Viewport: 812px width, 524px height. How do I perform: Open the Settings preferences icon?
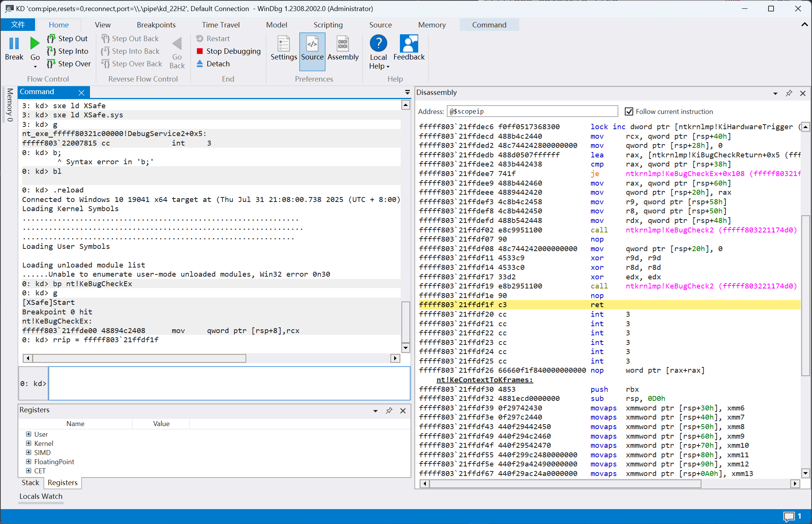pos(284,43)
